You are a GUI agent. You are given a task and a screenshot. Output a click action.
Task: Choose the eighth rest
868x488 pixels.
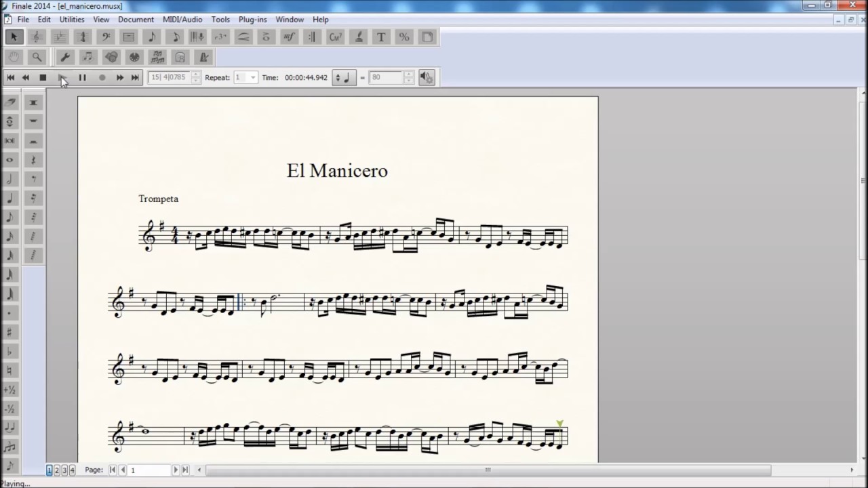[x=33, y=179]
